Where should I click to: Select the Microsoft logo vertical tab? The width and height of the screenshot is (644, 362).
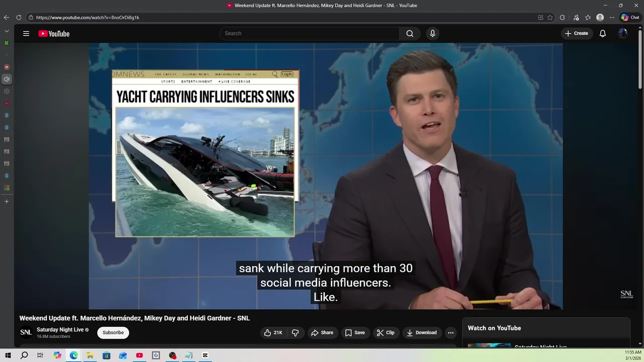pyautogui.click(x=7, y=188)
